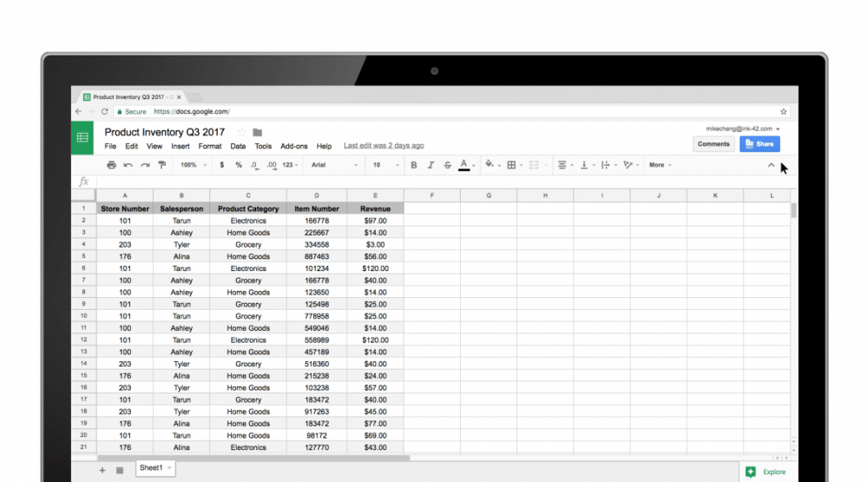
Task: Toggle strikethrough formatting
Action: (x=447, y=165)
